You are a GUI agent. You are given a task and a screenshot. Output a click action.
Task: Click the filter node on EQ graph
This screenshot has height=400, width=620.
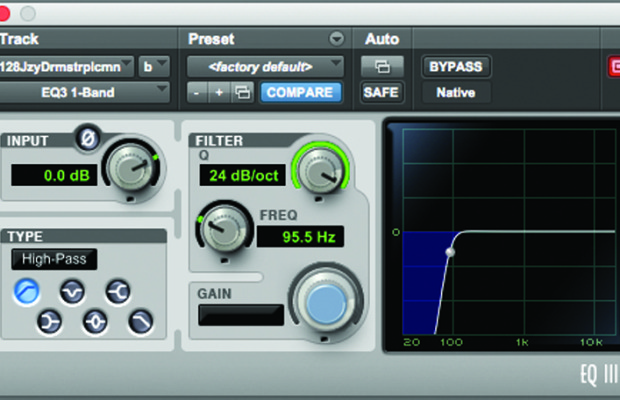point(450,252)
